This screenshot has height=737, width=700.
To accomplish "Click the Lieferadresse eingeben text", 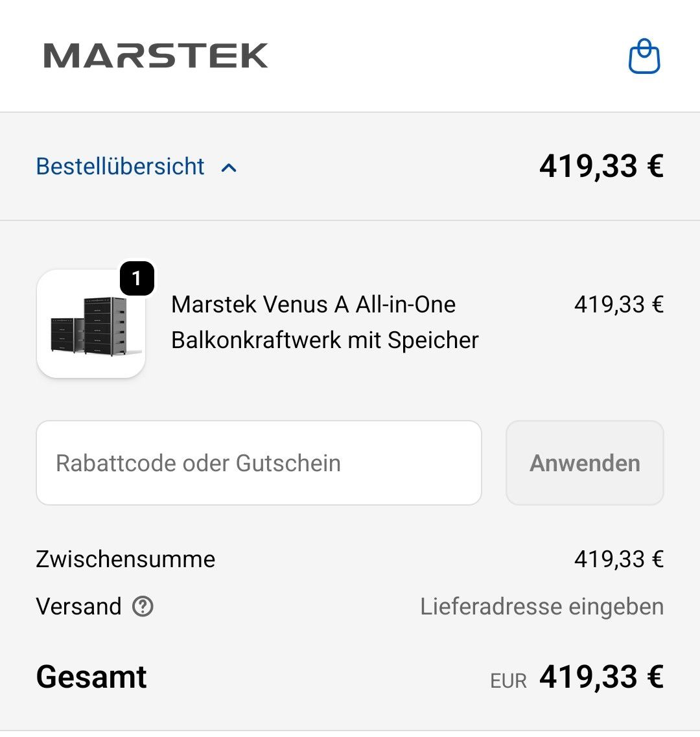I will 542,607.
